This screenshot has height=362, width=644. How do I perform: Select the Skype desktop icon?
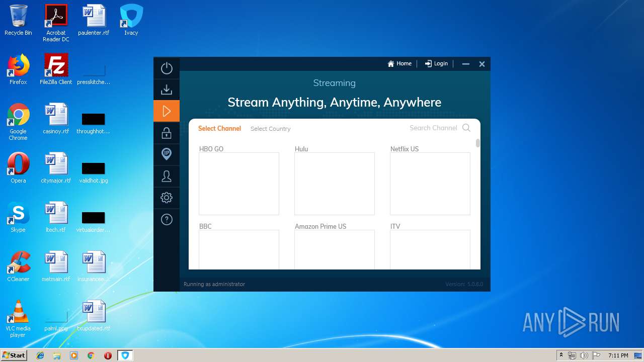(x=18, y=218)
